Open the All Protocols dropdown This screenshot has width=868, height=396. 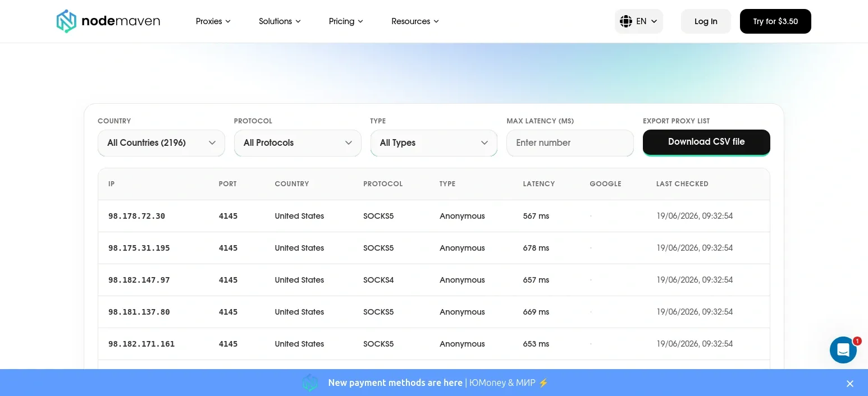tap(298, 143)
